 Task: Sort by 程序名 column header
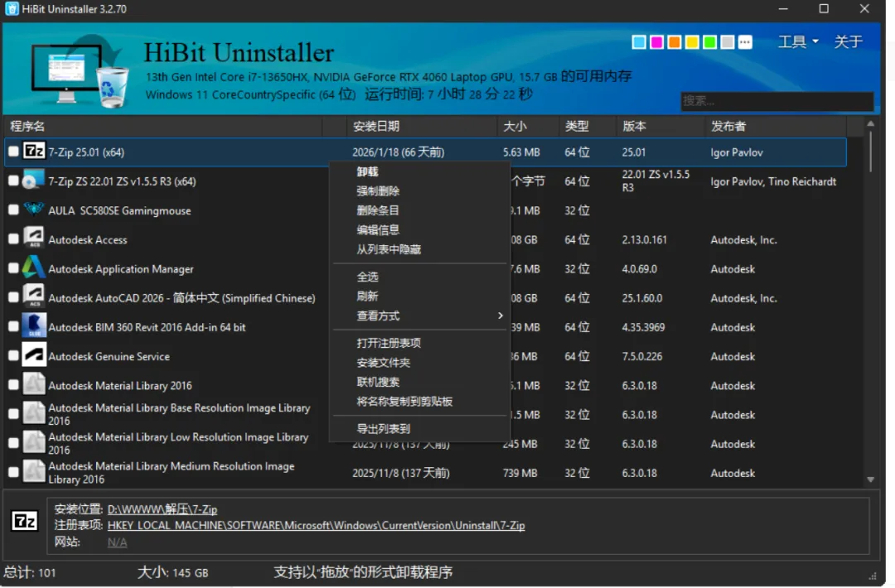[162, 126]
